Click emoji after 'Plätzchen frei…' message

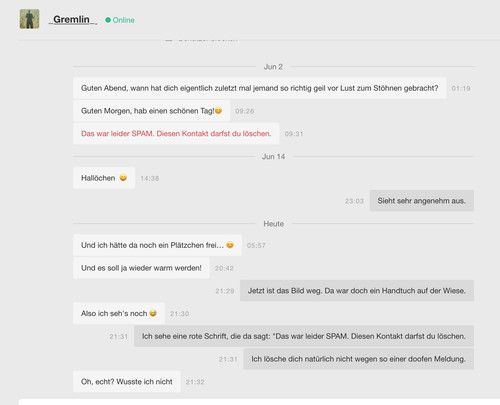pos(230,245)
